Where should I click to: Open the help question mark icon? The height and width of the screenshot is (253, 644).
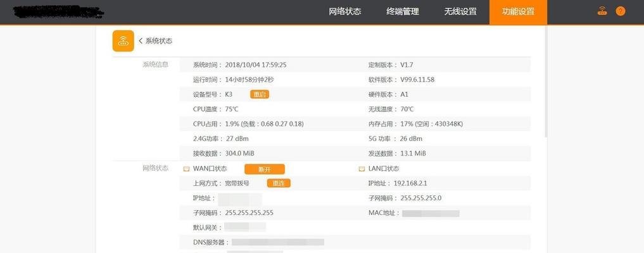pyautogui.click(x=620, y=11)
